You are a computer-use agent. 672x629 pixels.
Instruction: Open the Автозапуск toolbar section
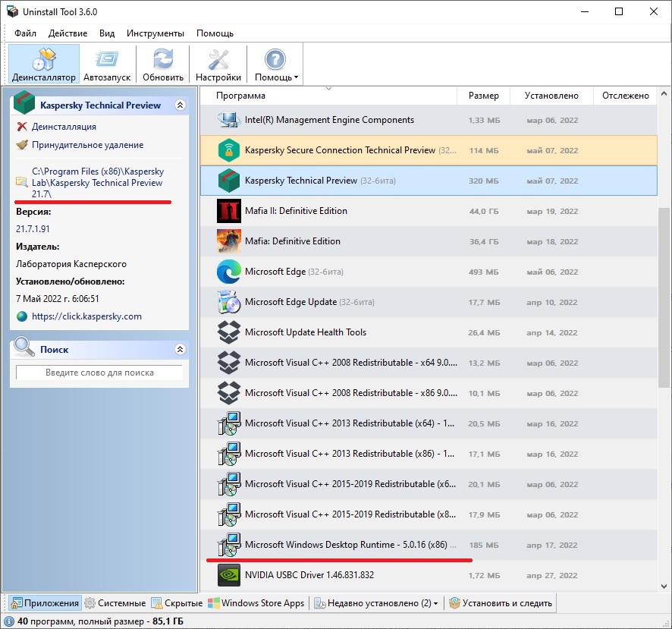pos(107,64)
